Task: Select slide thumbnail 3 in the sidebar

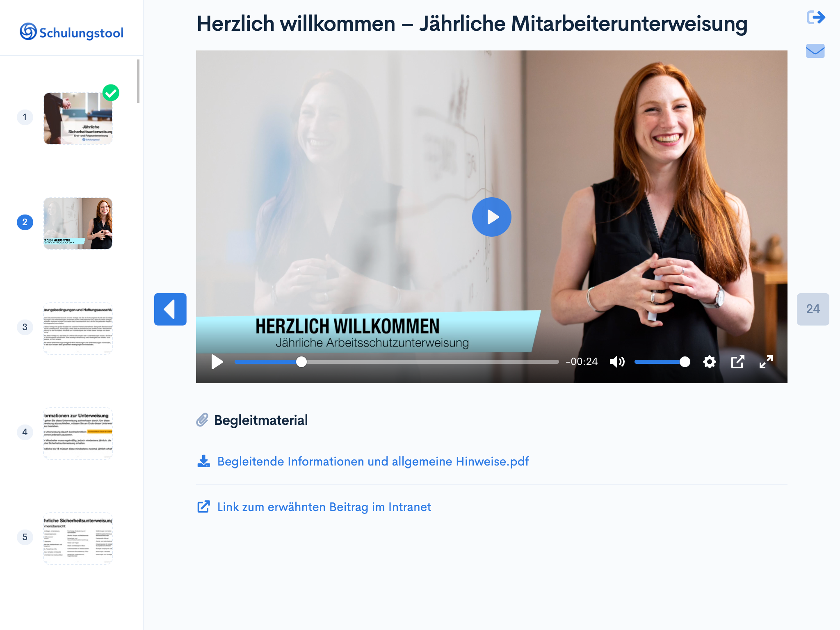Action: [78, 328]
